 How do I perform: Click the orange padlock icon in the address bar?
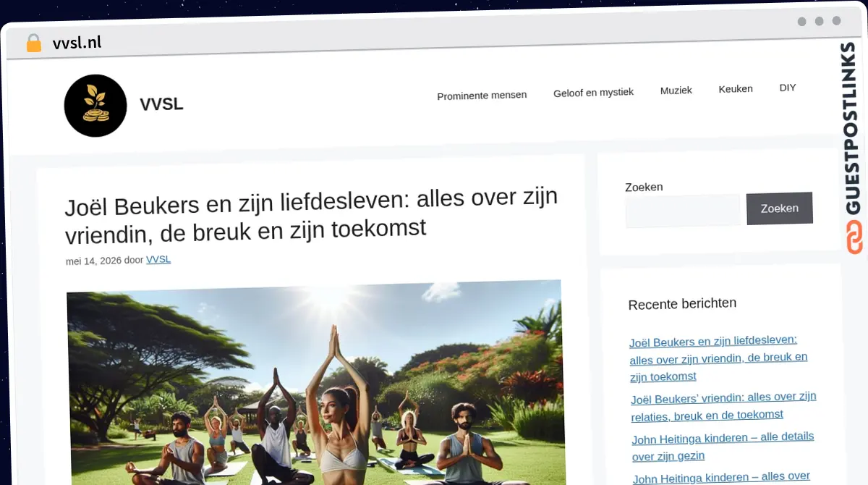[34, 43]
